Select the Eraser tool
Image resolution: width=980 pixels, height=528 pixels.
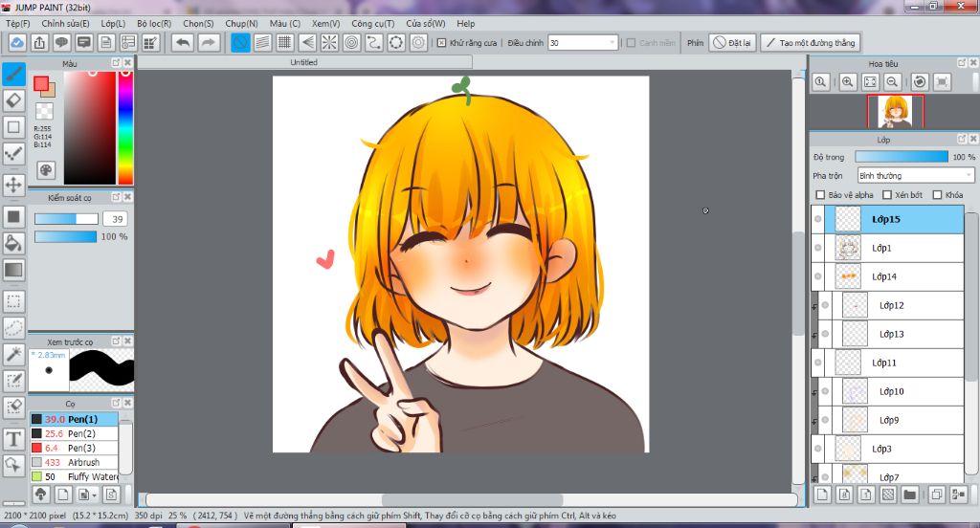point(13,100)
